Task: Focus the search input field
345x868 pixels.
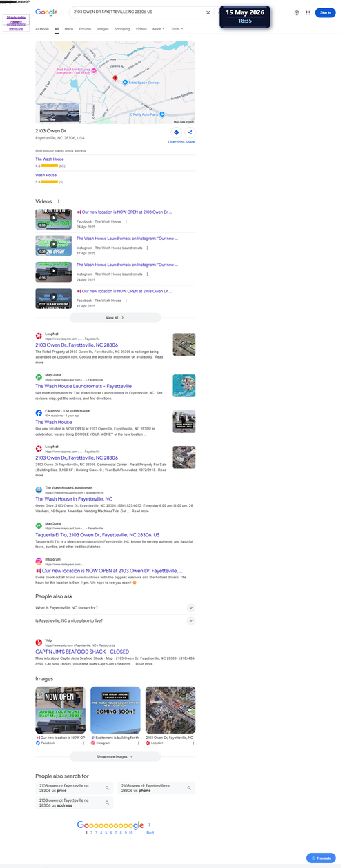Action: tap(138, 12)
